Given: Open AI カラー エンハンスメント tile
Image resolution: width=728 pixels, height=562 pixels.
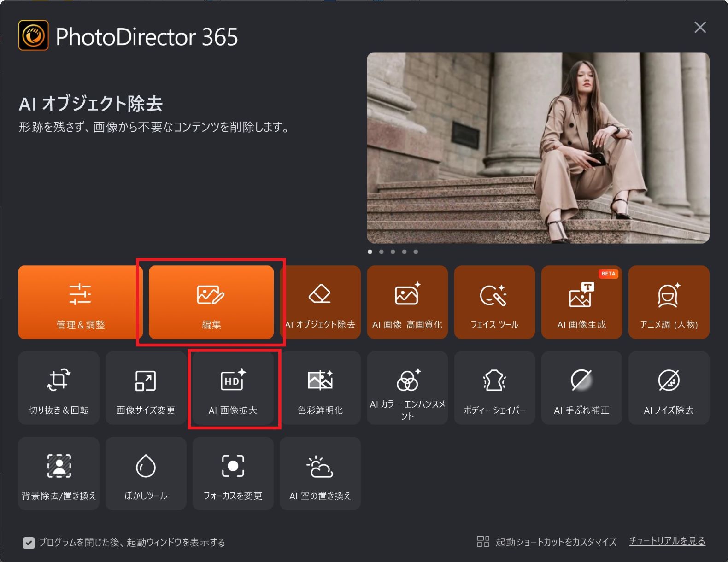Looking at the screenshot, I should click(x=407, y=388).
